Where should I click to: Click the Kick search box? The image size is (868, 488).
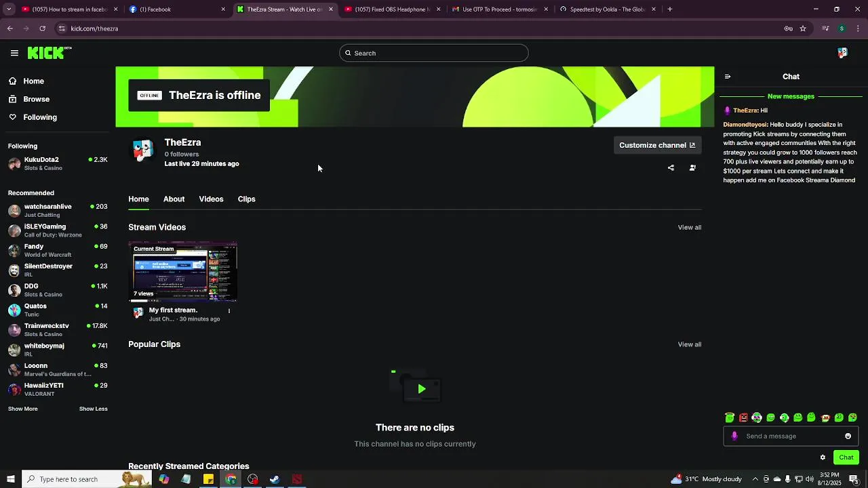click(434, 53)
